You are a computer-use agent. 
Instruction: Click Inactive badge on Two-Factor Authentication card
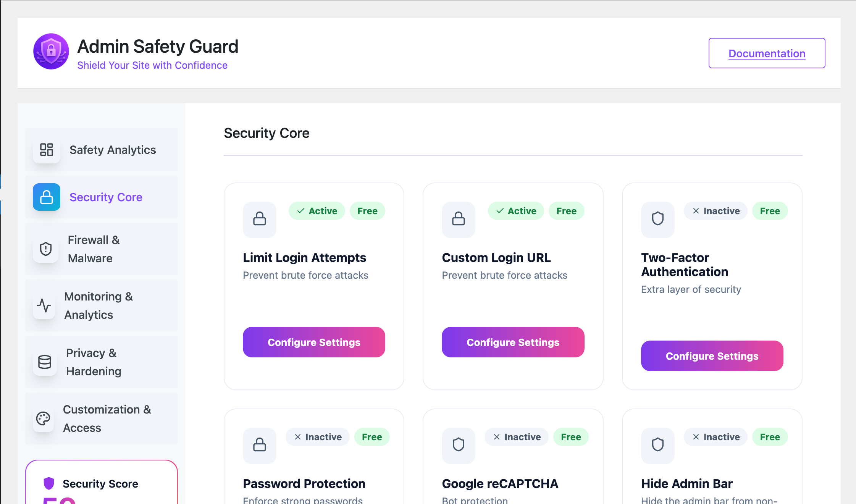click(715, 211)
